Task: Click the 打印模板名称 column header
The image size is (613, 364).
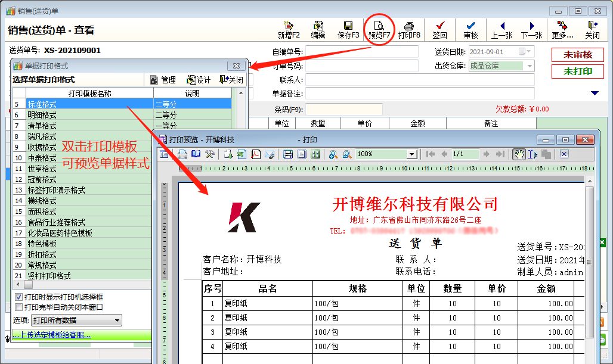Action: 89,94
